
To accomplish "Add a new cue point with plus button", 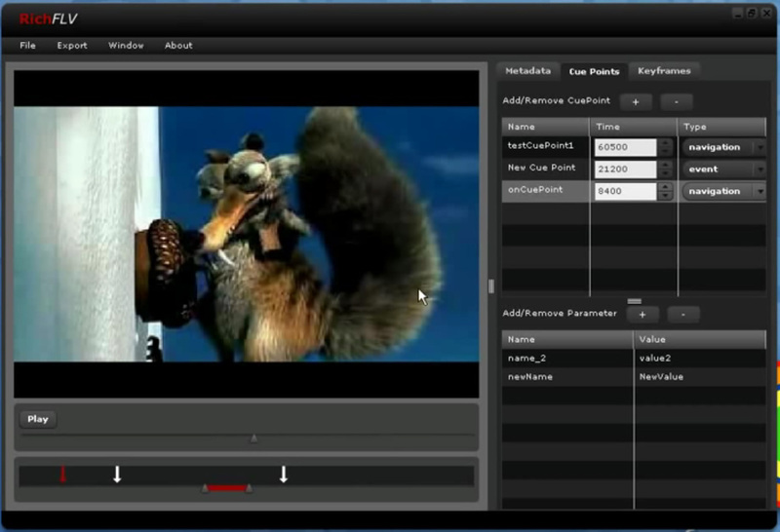I will point(636,102).
